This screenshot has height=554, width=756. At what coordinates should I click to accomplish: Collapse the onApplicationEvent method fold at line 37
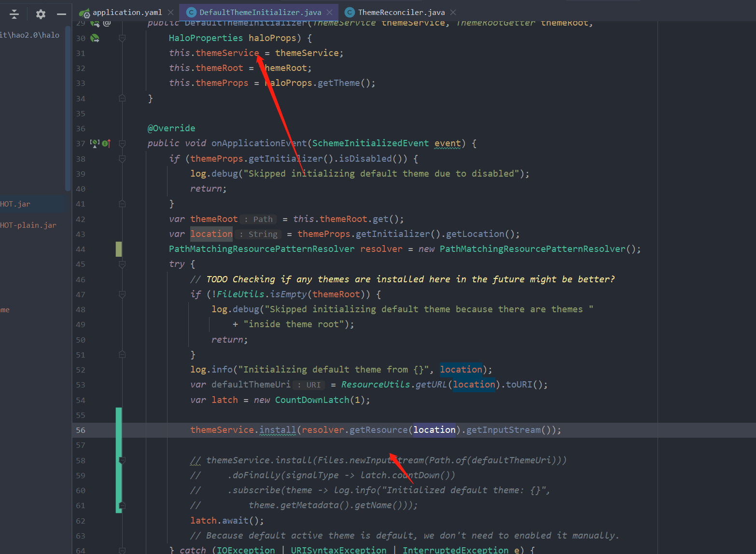coord(122,143)
